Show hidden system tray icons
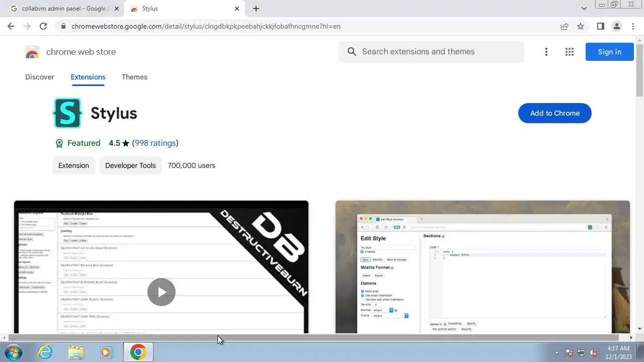The image size is (644, 362). pos(556,352)
